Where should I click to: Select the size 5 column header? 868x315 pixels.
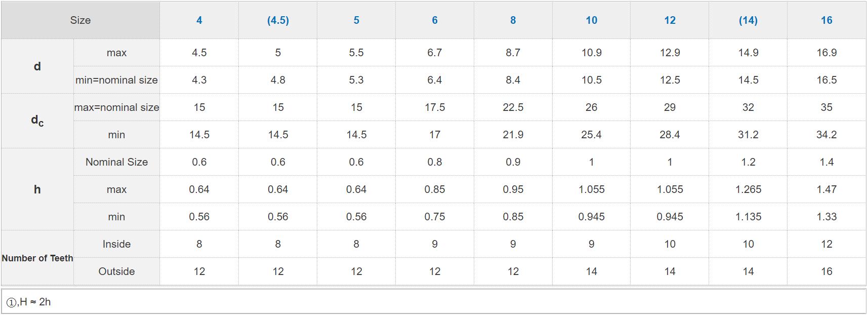point(356,20)
